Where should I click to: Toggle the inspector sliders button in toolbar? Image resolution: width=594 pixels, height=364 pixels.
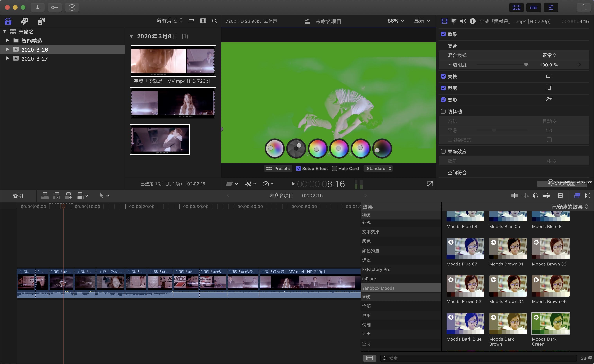[x=551, y=7]
